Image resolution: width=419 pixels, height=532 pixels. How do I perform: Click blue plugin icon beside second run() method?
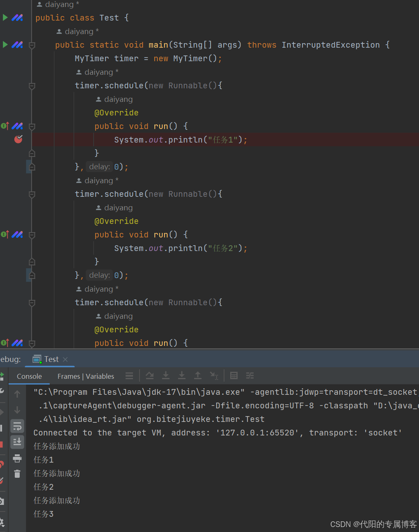pos(17,235)
